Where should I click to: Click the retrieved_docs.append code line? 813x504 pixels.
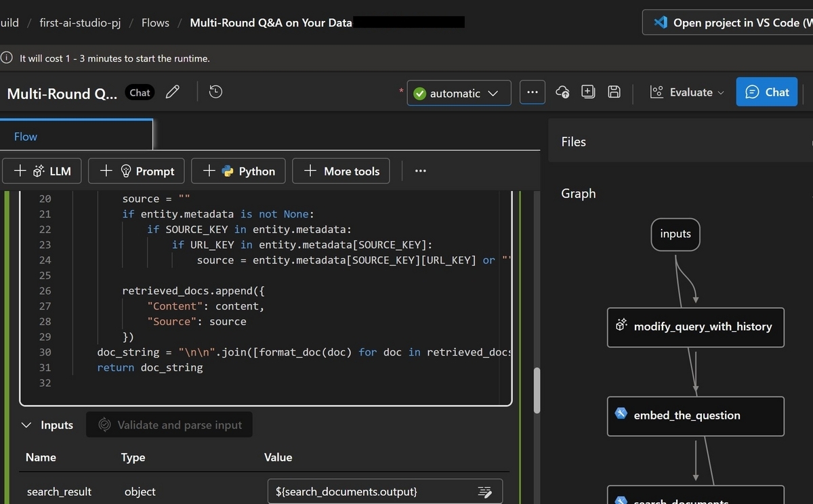[193, 291]
